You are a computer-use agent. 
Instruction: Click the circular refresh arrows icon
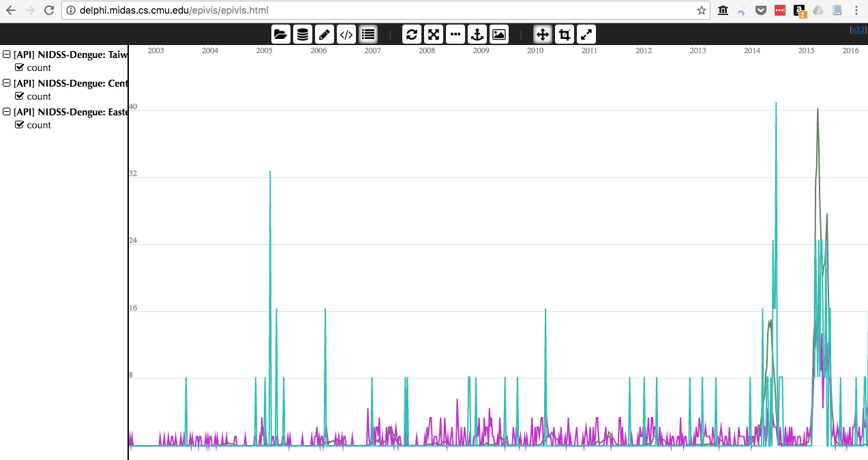pos(411,34)
